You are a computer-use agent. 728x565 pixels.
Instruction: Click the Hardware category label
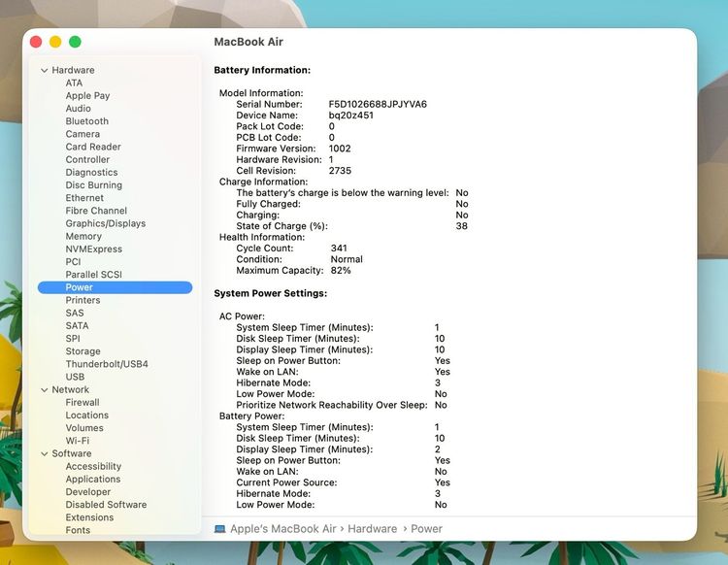click(73, 70)
